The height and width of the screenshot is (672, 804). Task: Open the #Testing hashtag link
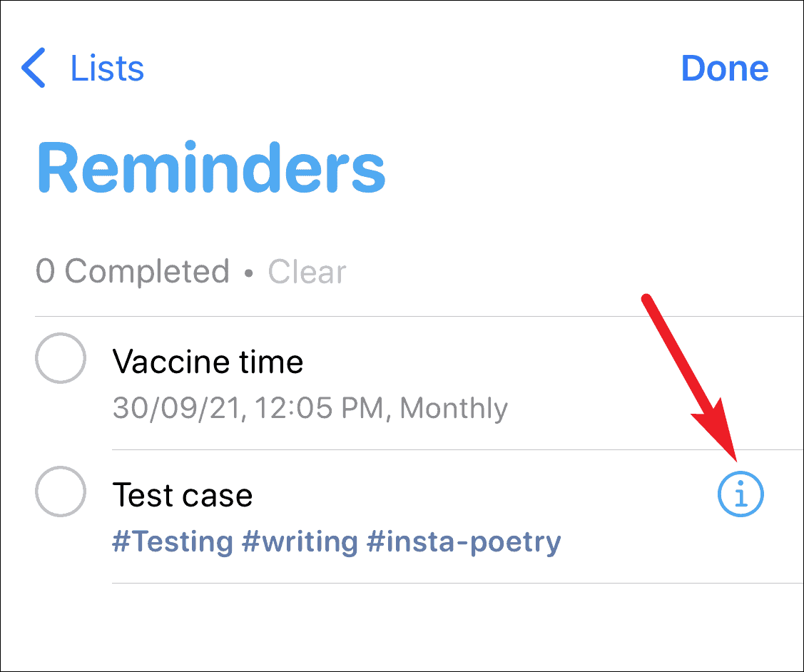(x=171, y=542)
